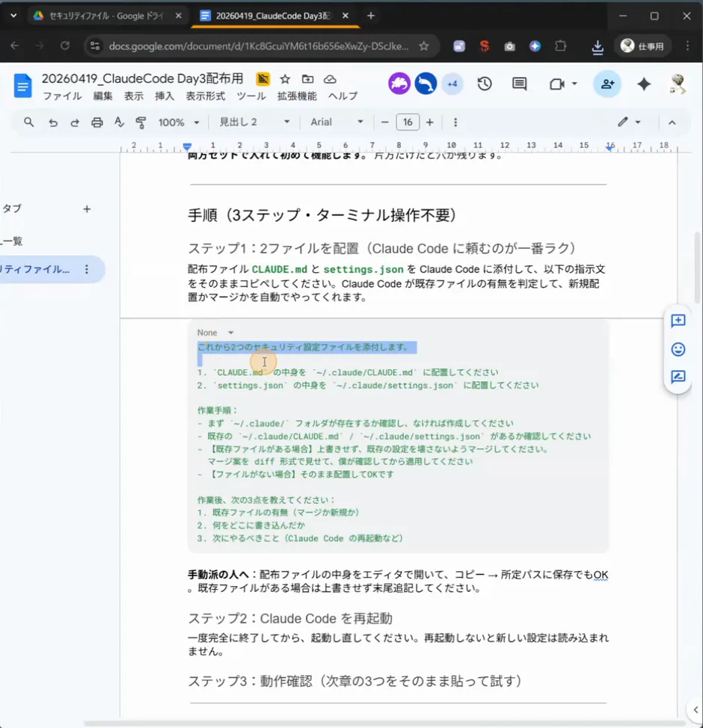Collapse the menus with chevron

[x=672, y=123]
